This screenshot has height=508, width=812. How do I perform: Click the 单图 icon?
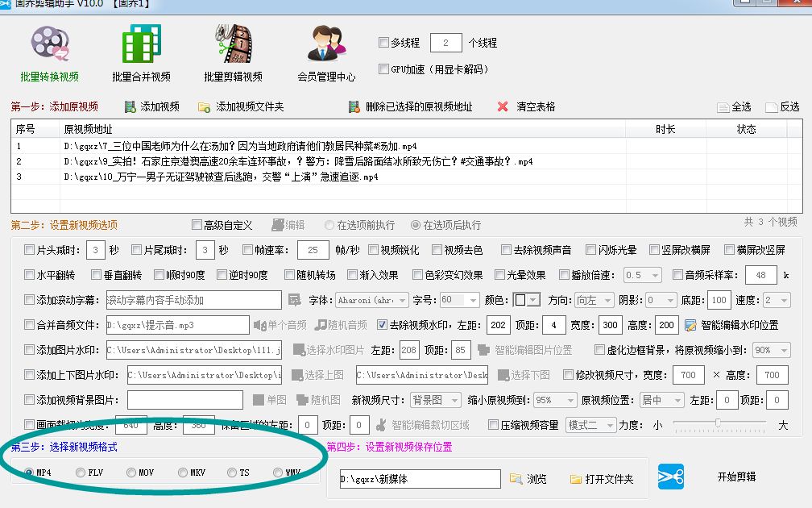[x=259, y=400]
